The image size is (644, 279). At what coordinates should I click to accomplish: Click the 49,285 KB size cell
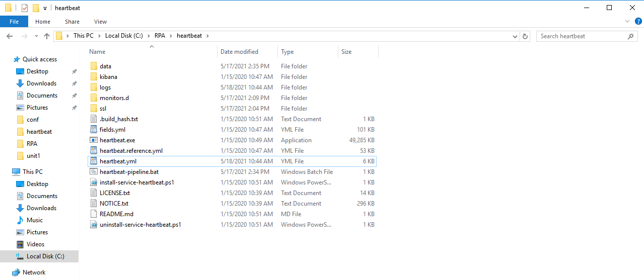[x=362, y=140]
